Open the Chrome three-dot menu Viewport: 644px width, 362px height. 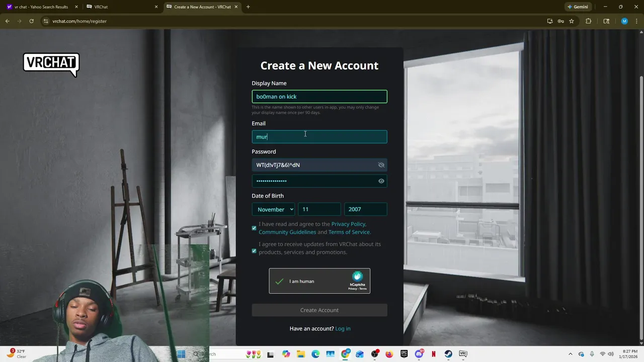point(637,21)
